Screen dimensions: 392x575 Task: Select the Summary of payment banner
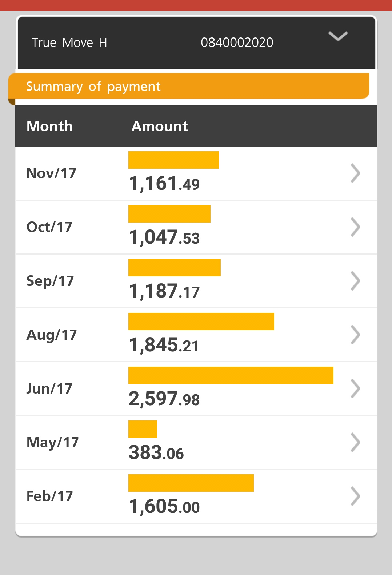tap(188, 86)
